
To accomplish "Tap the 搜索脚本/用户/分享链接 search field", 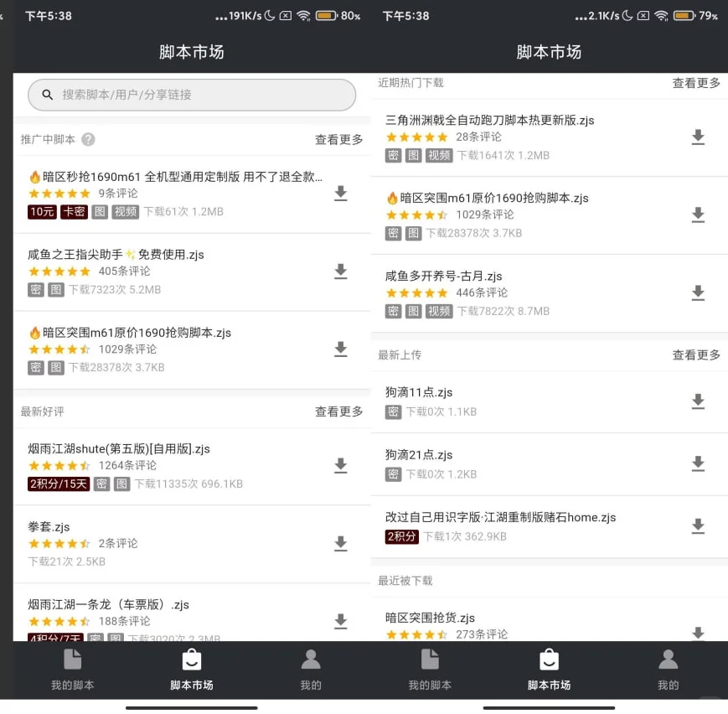I will pyautogui.click(x=191, y=95).
